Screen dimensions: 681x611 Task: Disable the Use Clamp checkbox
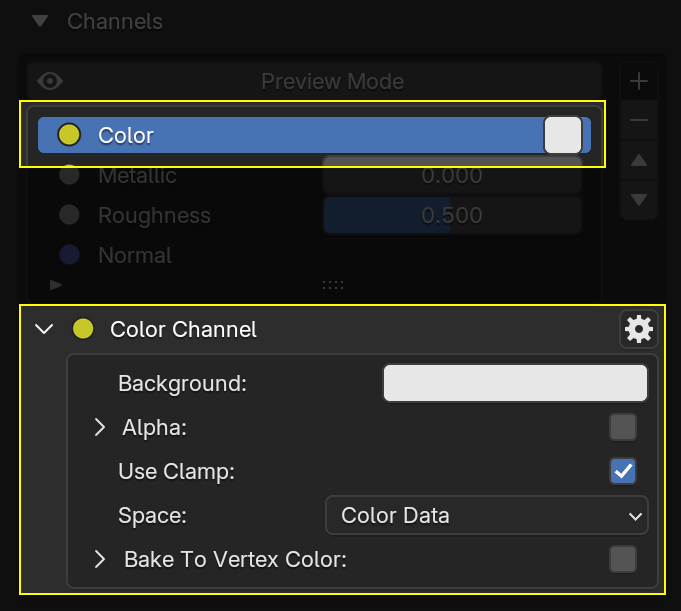(623, 471)
